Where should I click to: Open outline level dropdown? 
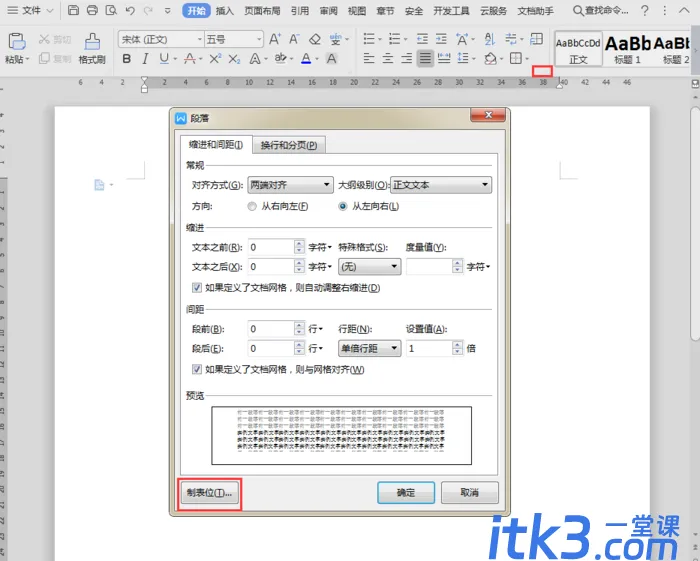click(x=441, y=185)
